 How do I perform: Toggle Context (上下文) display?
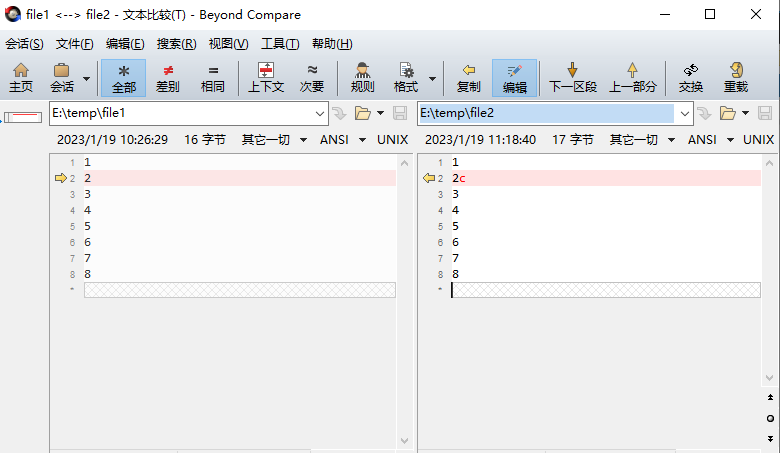[x=266, y=78]
